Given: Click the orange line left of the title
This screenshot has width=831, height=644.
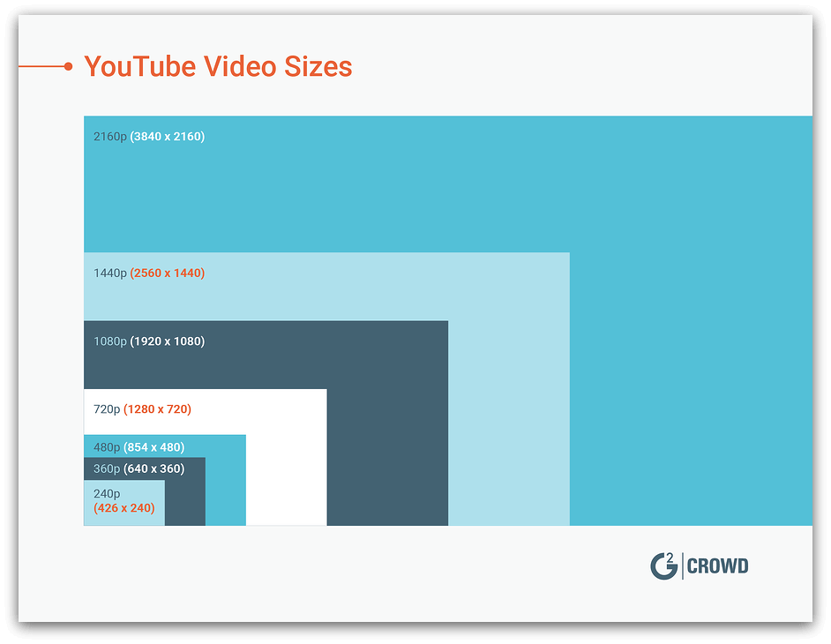Looking at the screenshot, I should (x=41, y=66).
